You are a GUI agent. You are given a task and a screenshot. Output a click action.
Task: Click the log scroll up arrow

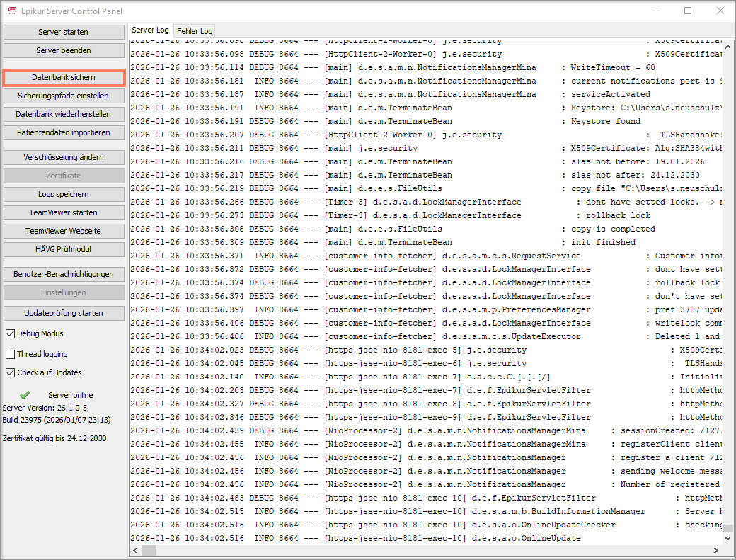(728, 47)
